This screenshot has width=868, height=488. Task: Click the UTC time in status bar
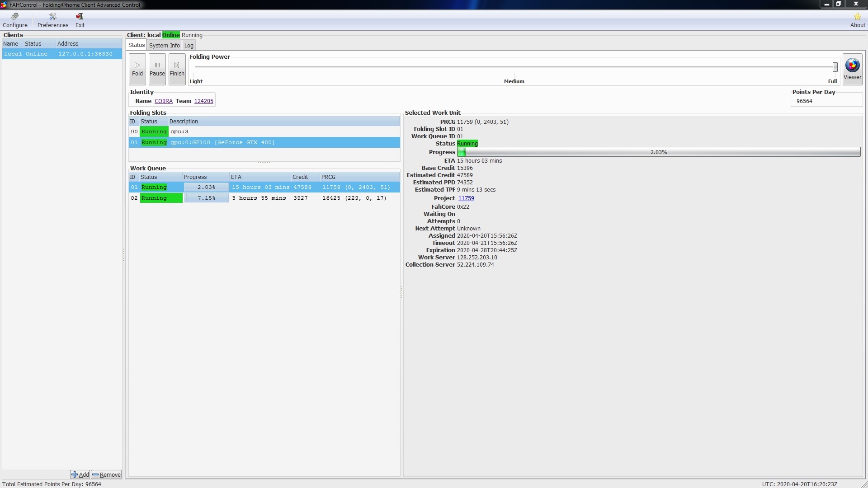799,484
